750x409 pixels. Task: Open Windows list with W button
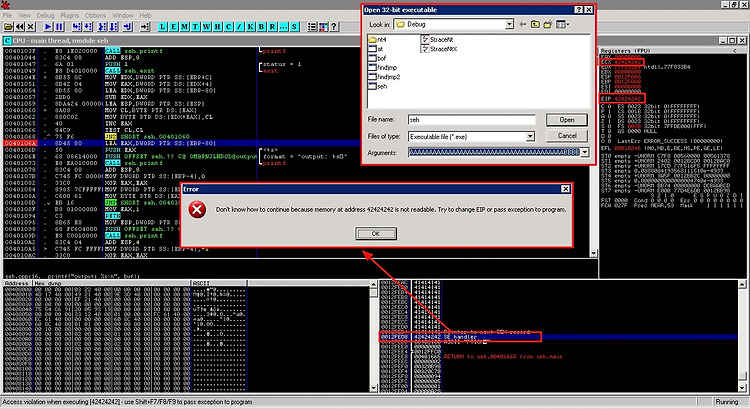click(207, 27)
